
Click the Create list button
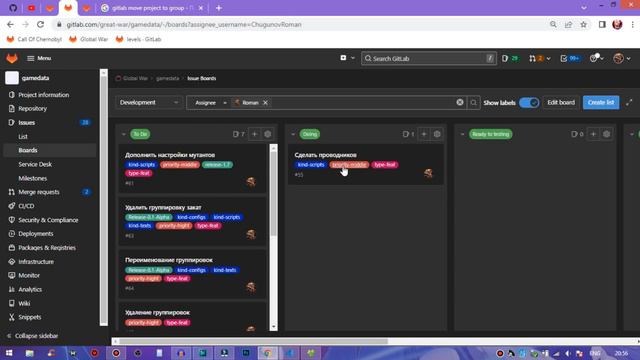click(601, 102)
